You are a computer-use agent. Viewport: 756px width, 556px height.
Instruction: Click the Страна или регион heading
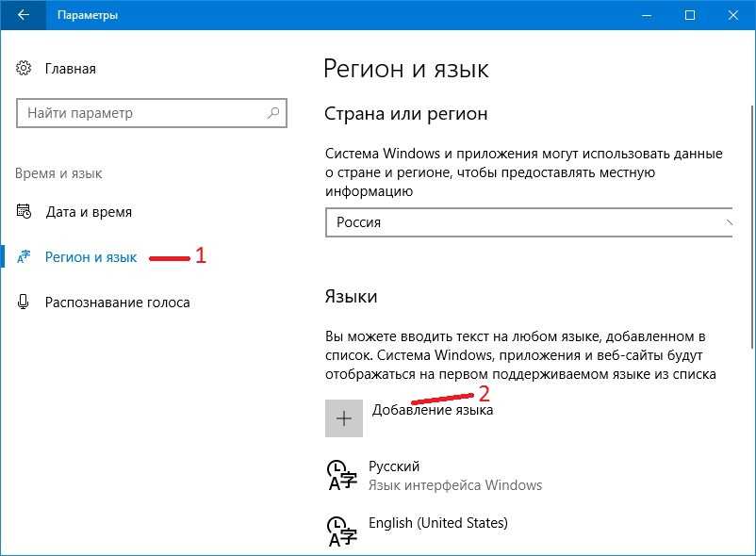pos(406,114)
